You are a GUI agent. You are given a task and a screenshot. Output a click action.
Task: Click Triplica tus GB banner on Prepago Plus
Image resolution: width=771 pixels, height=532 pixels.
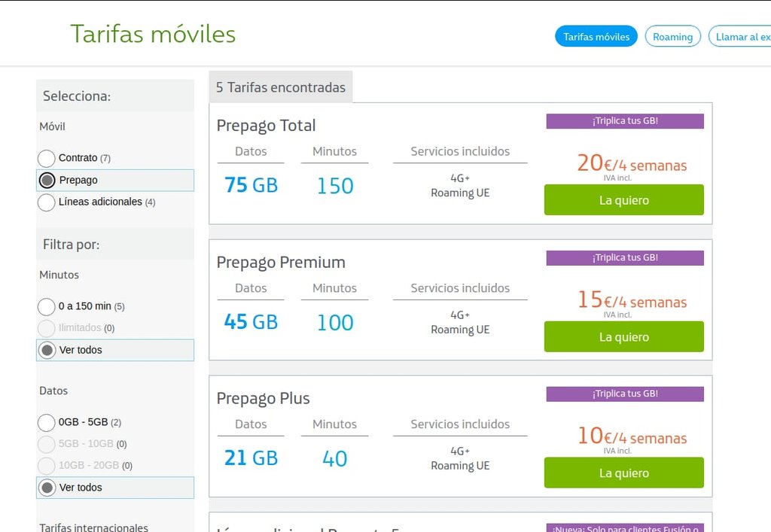(624, 394)
